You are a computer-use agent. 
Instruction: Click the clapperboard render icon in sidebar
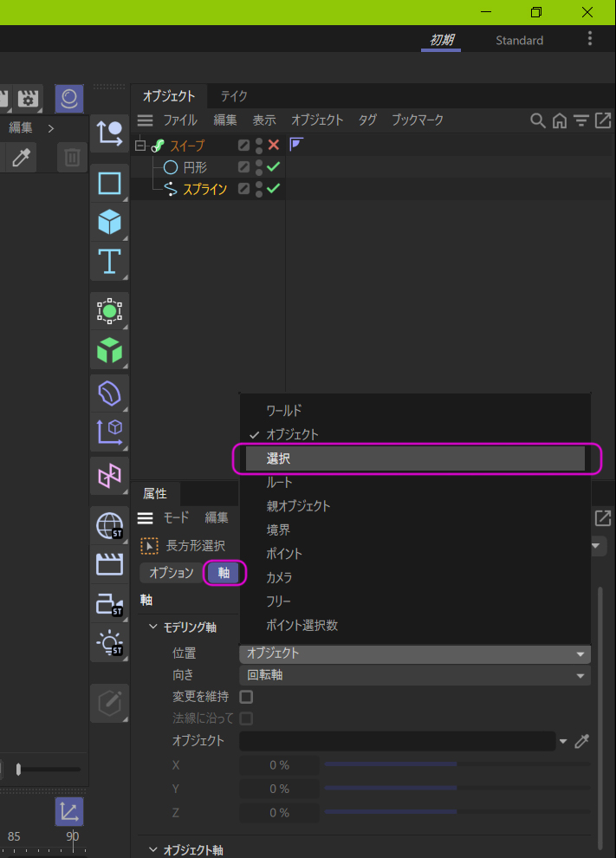[x=109, y=565]
